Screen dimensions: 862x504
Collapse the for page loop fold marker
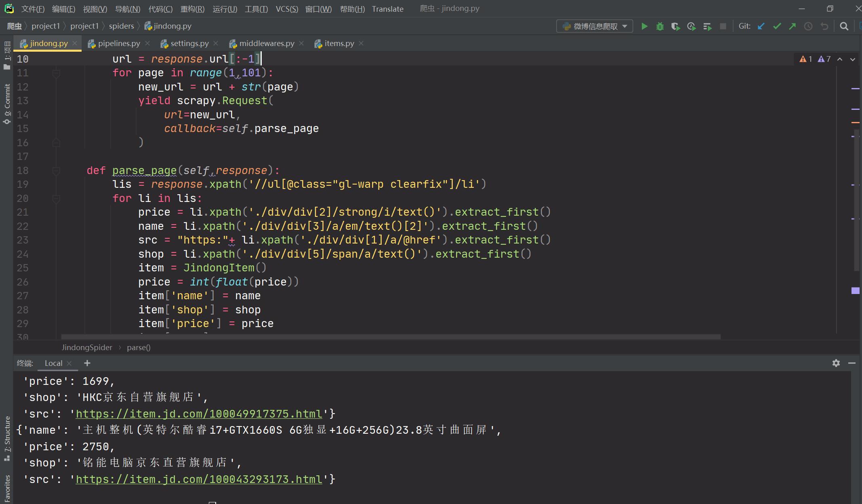[57, 73]
